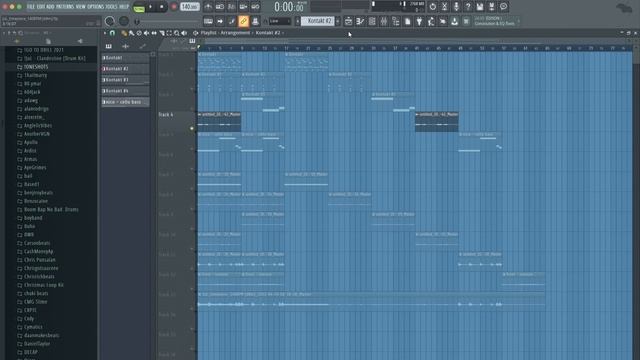Toggle pattern/song mode switch
Viewport: 640px width, 360px height.
coord(139,7)
